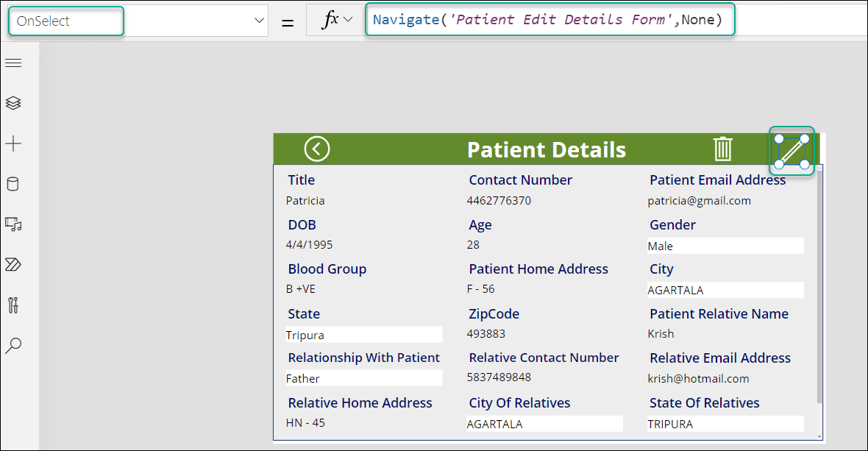Open the Search panel
868x451 pixels.
(x=13, y=345)
